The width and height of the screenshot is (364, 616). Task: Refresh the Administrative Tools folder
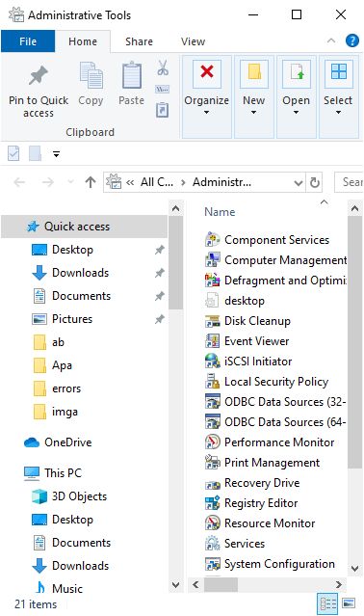click(x=315, y=182)
